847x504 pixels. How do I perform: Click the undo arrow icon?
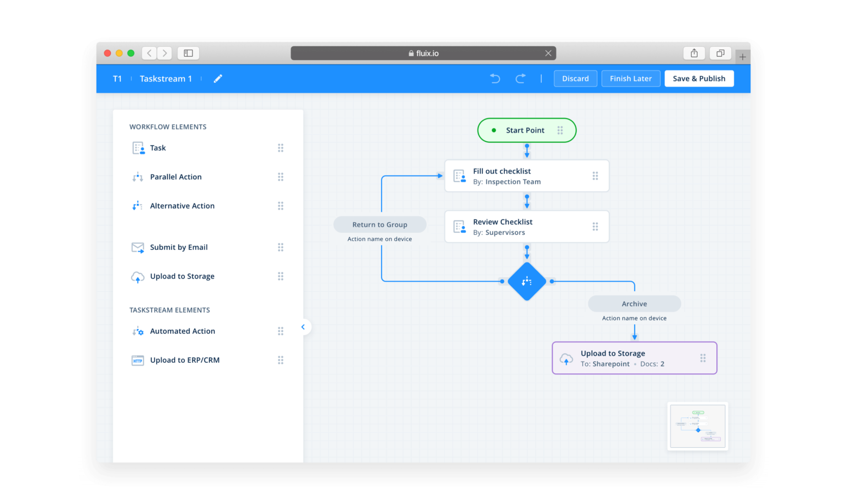click(x=495, y=78)
